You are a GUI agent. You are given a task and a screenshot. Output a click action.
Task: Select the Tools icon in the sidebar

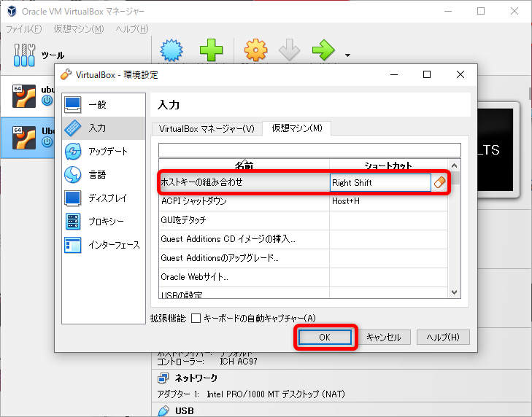24,55
